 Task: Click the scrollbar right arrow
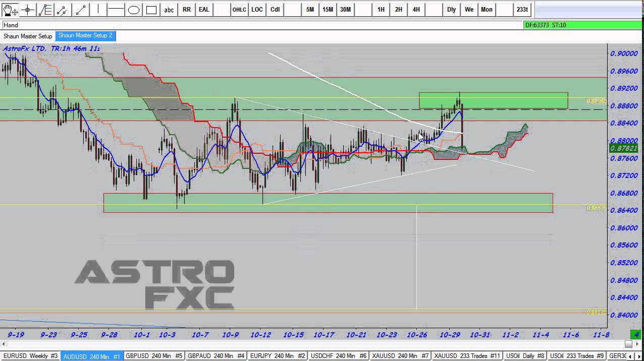pos(639,344)
